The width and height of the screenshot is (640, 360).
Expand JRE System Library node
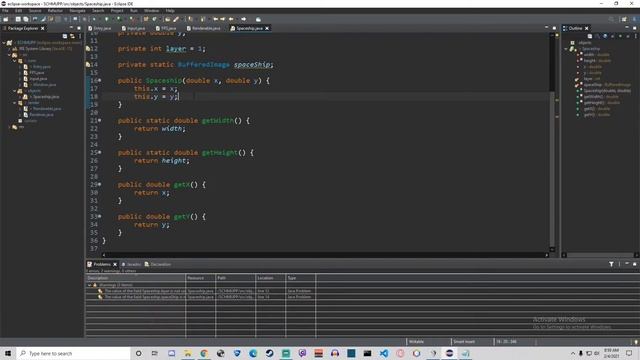click(x=9, y=49)
